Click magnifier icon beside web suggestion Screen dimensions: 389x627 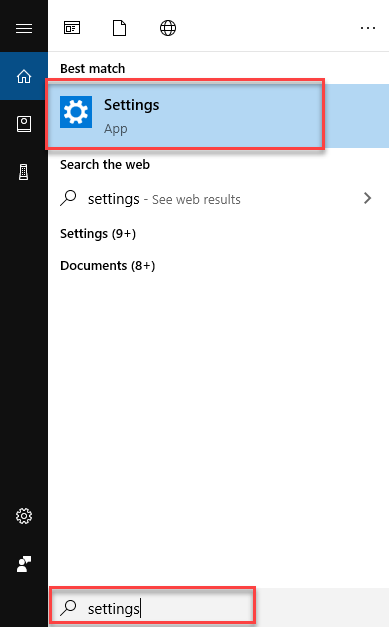(68, 198)
